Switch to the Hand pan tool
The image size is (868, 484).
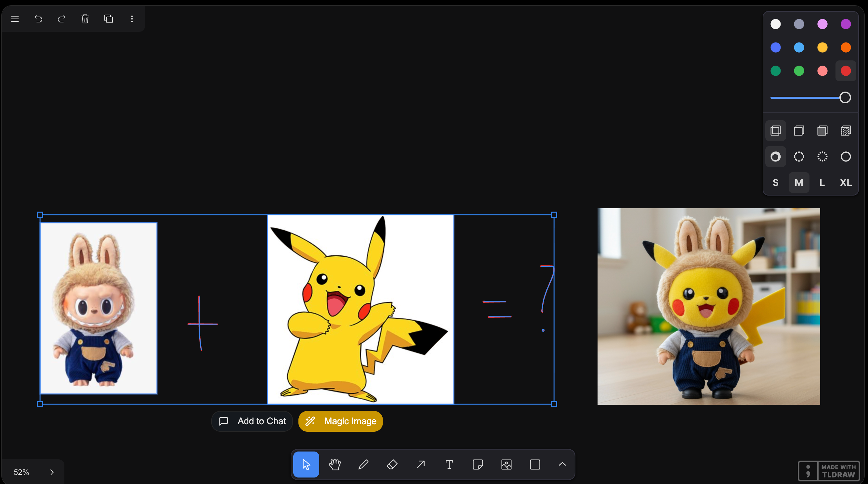click(335, 465)
